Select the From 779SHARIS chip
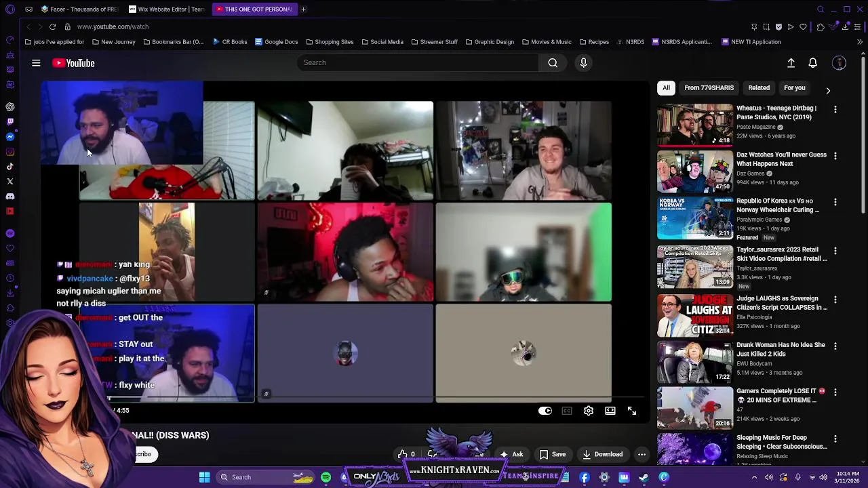 709,88
